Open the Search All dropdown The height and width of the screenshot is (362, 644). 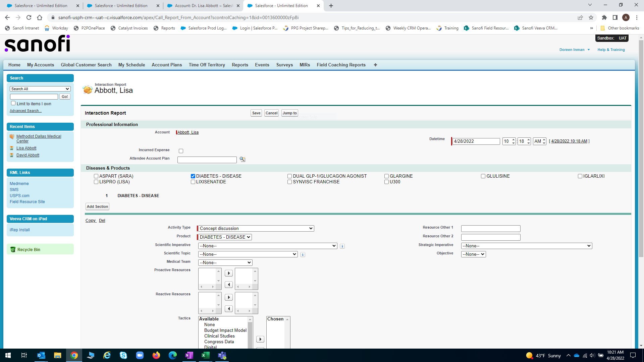(x=40, y=89)
